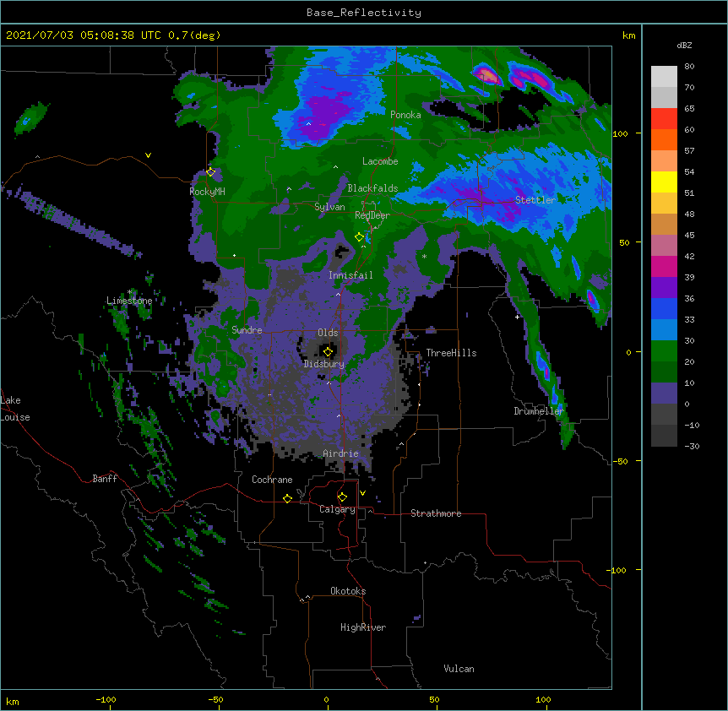Click the Stettler city label
Image resolution: width=728 pixels, height=711 pixels.
(x=535, y=200)
